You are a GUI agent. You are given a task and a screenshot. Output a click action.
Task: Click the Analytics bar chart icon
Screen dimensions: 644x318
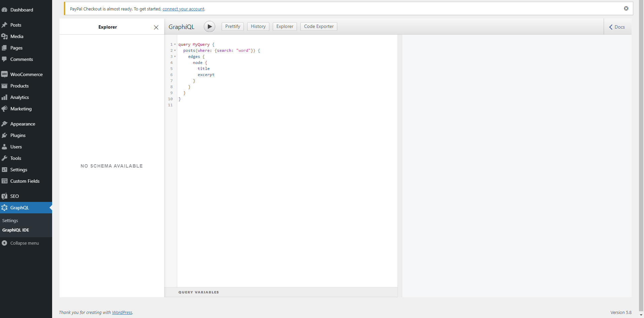[4, 97]
